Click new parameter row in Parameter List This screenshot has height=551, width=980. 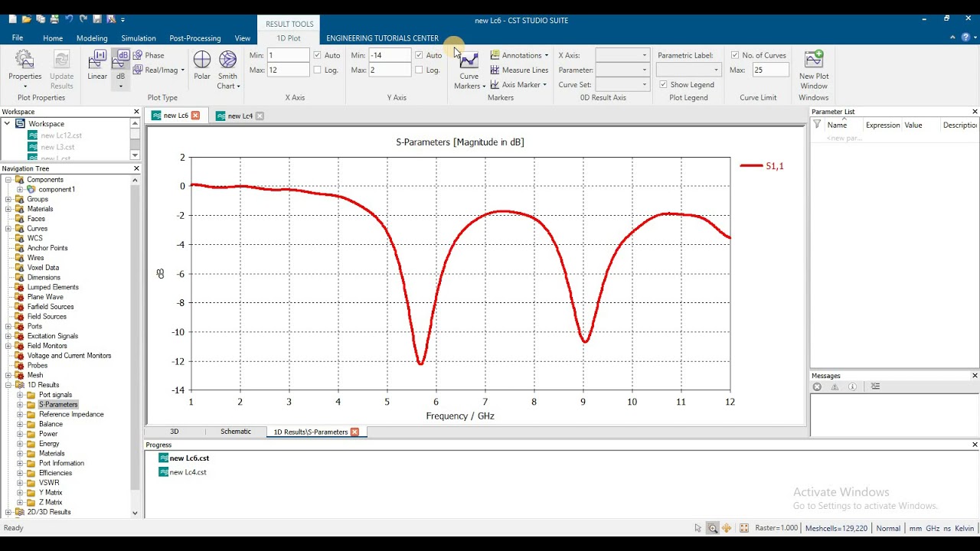[844, 139]
